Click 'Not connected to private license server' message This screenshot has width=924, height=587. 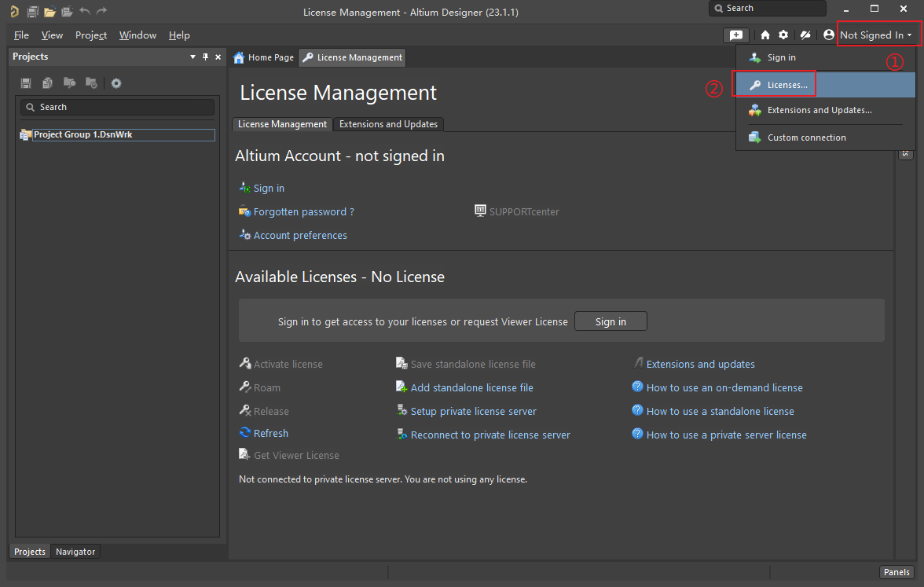(x=383, y=479)
